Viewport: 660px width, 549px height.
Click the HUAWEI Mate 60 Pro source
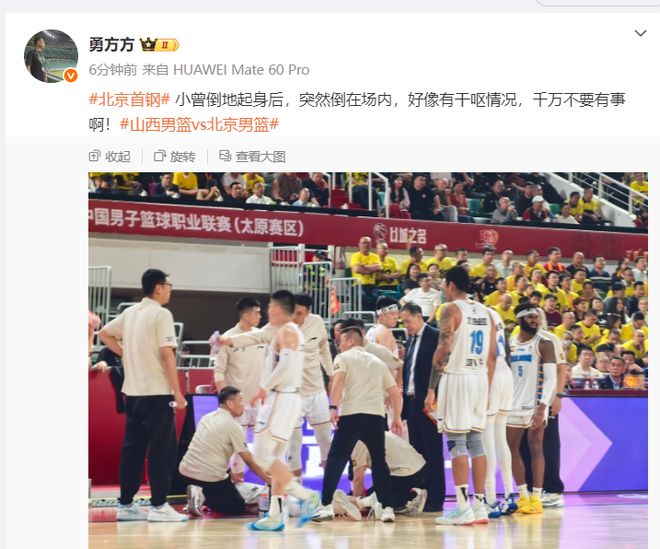241,70
